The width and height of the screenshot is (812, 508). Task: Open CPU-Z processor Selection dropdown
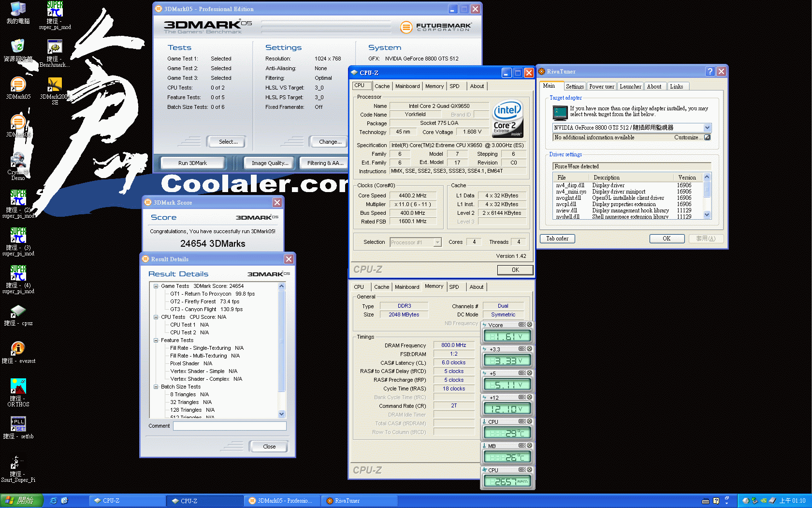coord(437,242)
